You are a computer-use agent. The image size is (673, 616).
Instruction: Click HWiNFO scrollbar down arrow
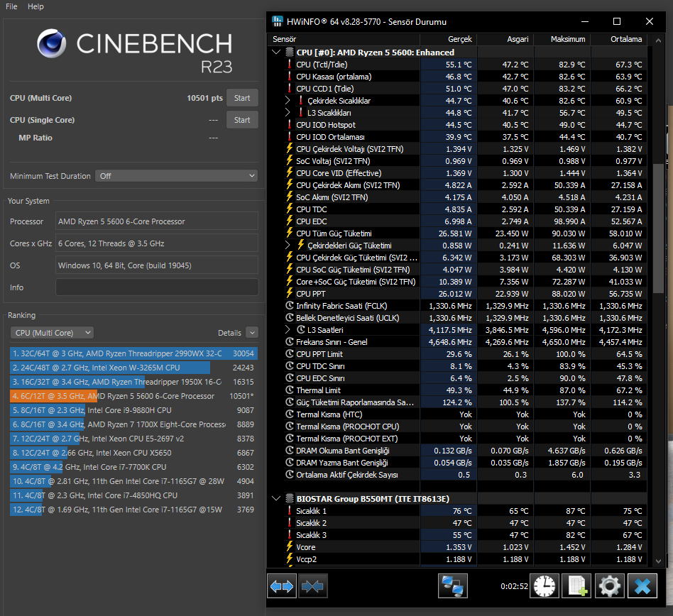[x=658, y=561]
